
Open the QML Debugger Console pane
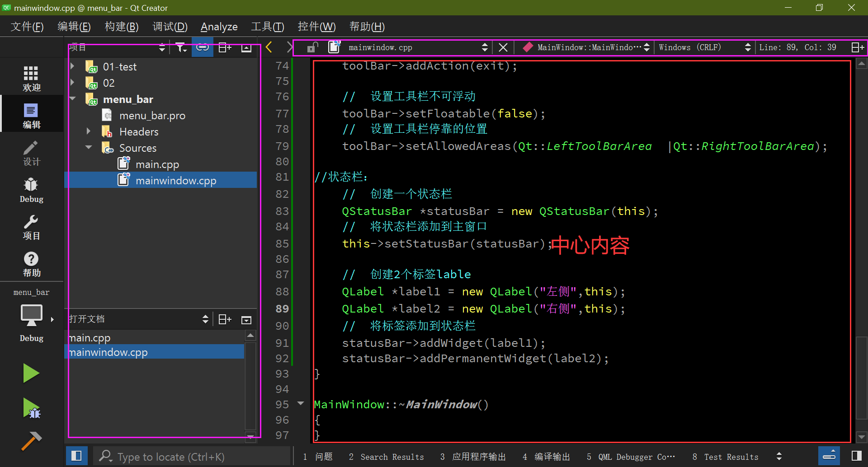[631, 457]
